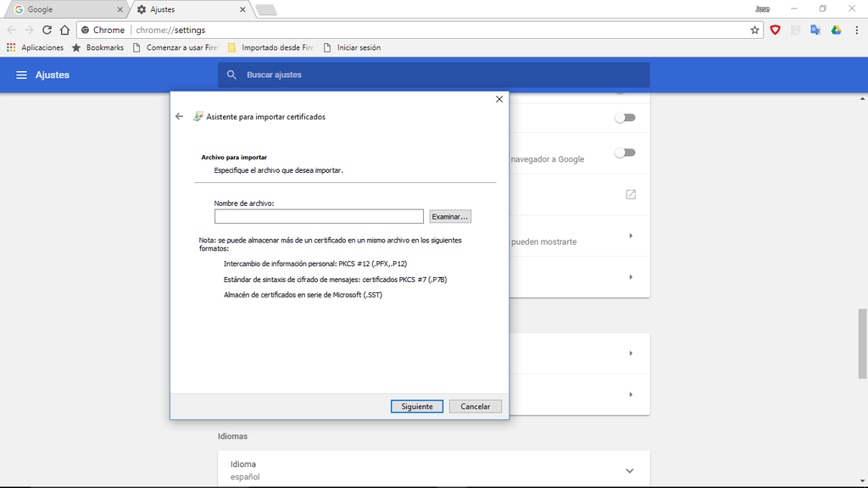Open the Ajustes hamburger menu
The image size is (868, 488).
[x=22, y=75]
